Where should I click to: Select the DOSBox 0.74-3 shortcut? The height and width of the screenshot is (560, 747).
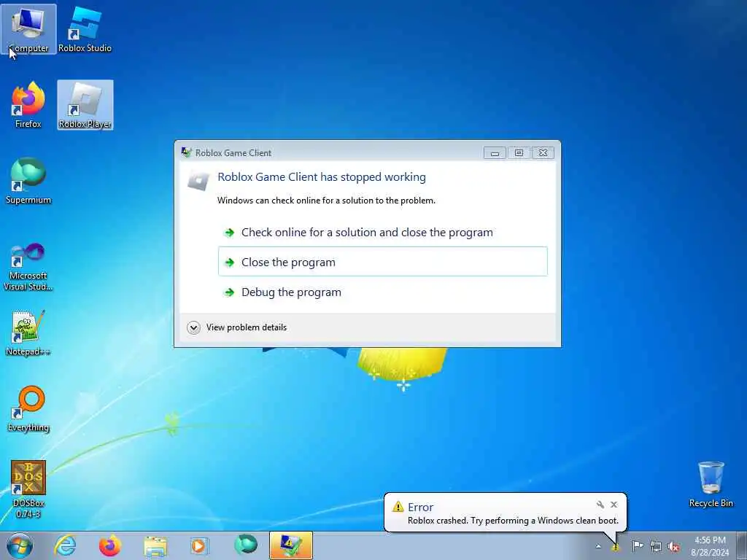pyautogui.click(x=28, y=489)
